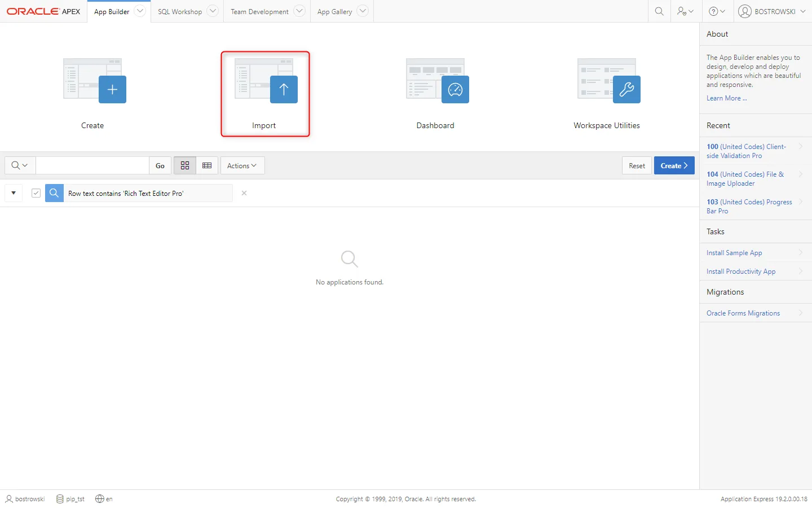The height and width of the screenshot is (508, 812).
Task: Collapse the filter section triangle
Action: tap(14, 193)
